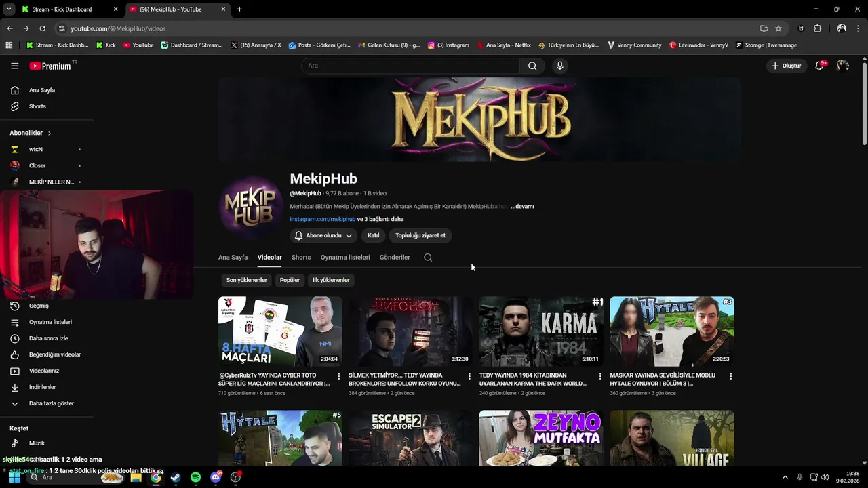Image resolution: width=868 pixels, height=488 pixels.
Task: Click the Oluştur create button
Action: point(786,66)
